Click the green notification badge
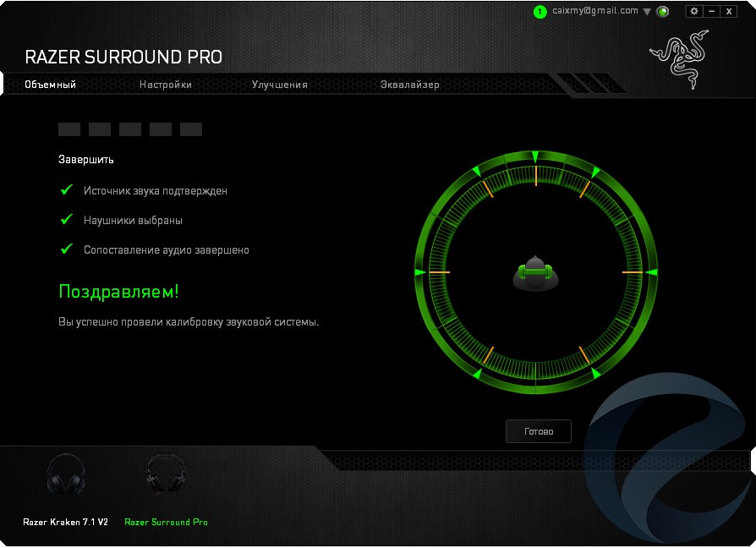Image resolution: width=756 pixels, height=548 pixels. [x=540, y=12]
